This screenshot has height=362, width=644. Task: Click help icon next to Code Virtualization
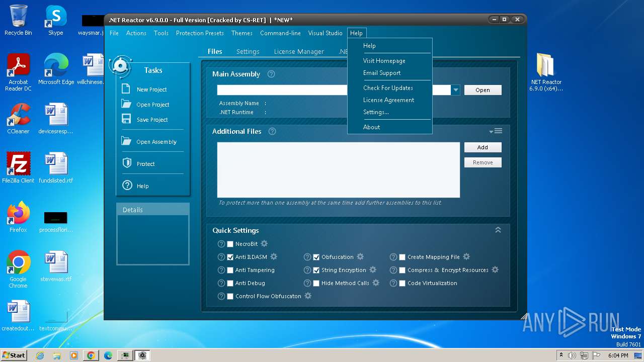coord(393,283)
